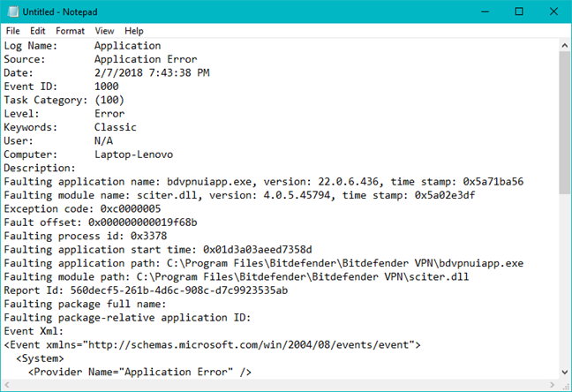Click the "Log Name:" label
Viewport: 572px width, 392px height.
(31, 46)
